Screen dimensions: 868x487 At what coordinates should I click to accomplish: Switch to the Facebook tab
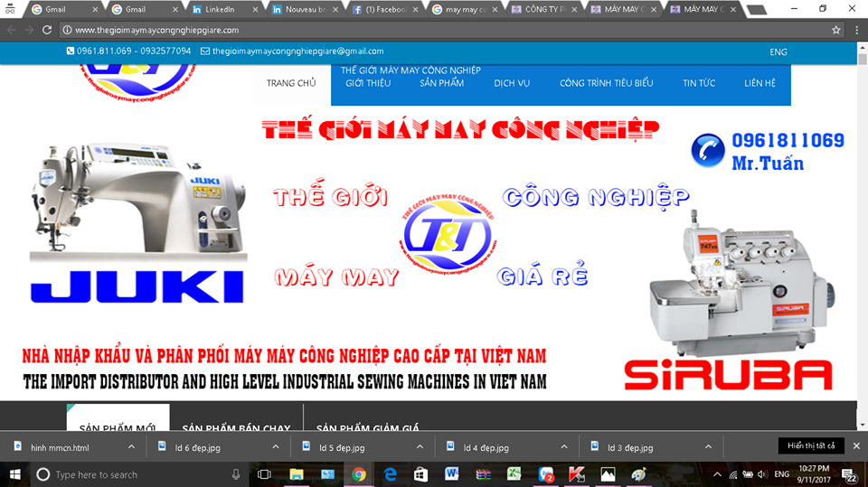pyautogui.click(x=384, y=9)
